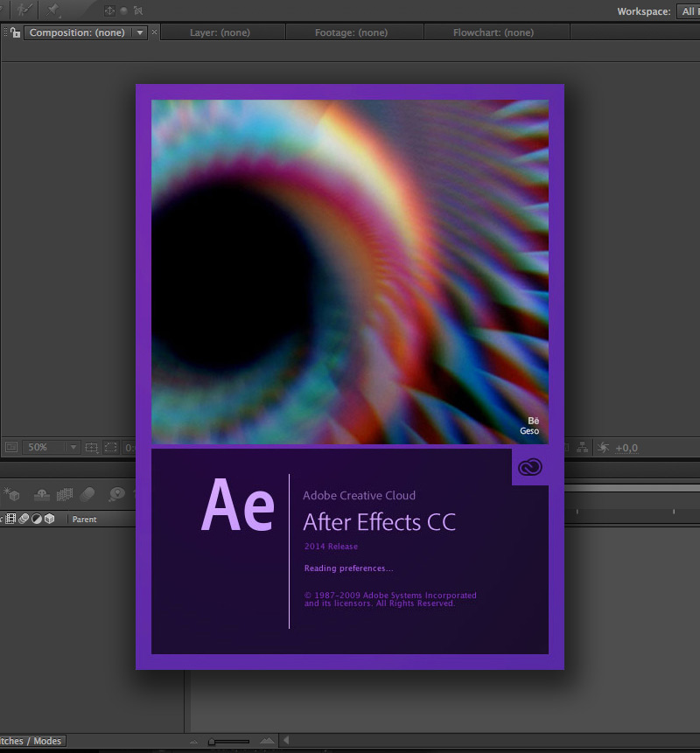700x753 pixels.
Task: Switch to the Flowchart: (none) tab
Action: pos(493,32)
